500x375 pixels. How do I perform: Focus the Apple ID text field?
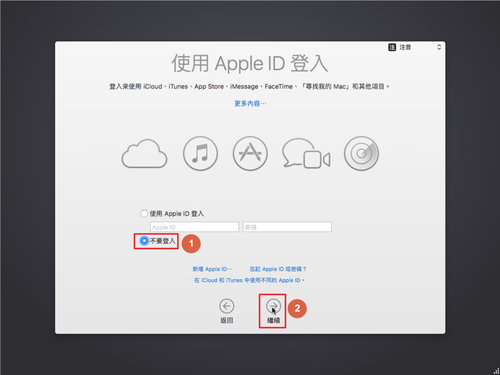tap(194, 227)
